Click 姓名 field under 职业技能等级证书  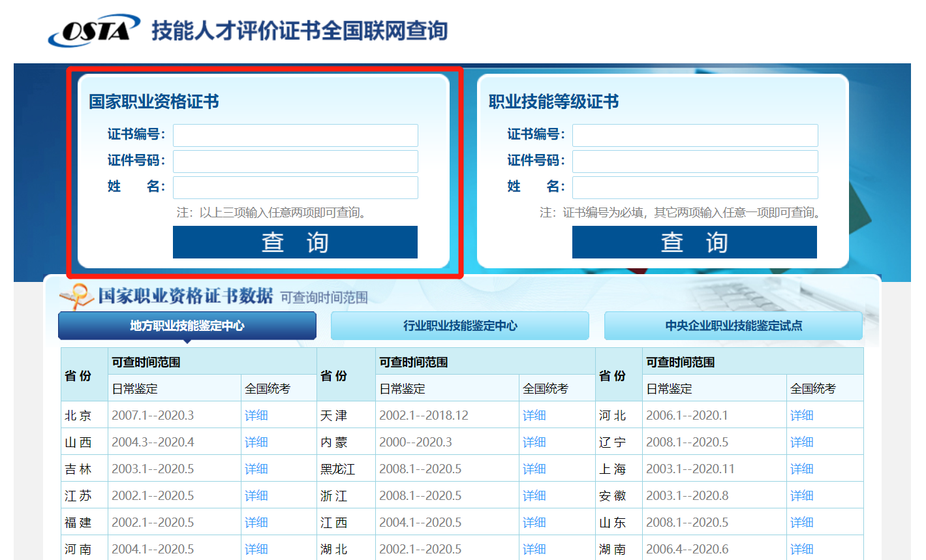click(694, 187)
